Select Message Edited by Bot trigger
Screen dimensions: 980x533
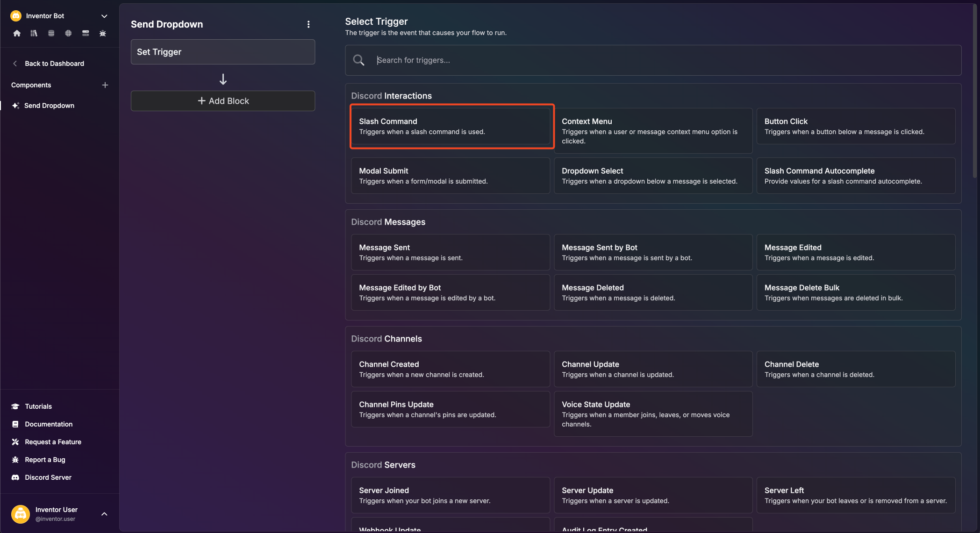tap(451, 292)
